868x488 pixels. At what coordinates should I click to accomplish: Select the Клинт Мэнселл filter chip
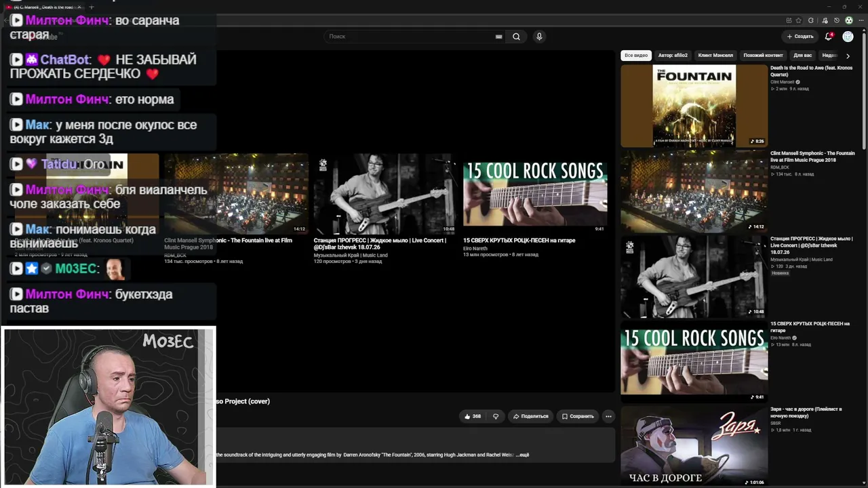click(x=715, y=56)
